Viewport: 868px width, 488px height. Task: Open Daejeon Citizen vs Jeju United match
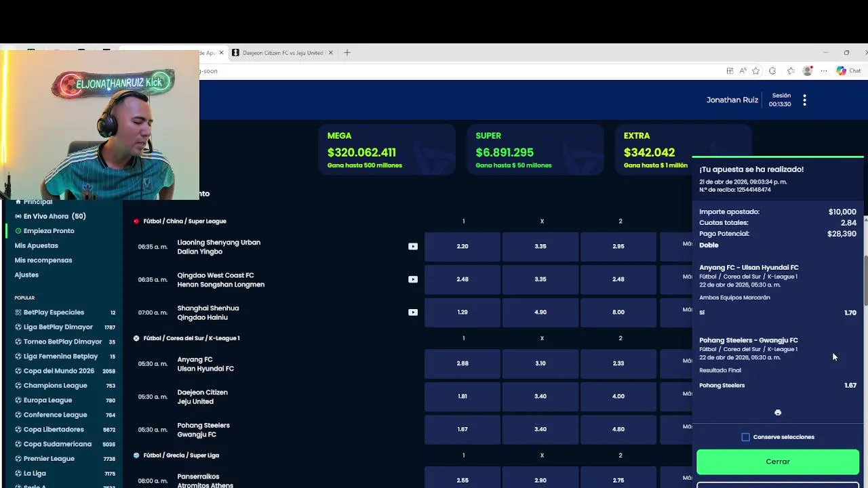click(x=202, y=396)
